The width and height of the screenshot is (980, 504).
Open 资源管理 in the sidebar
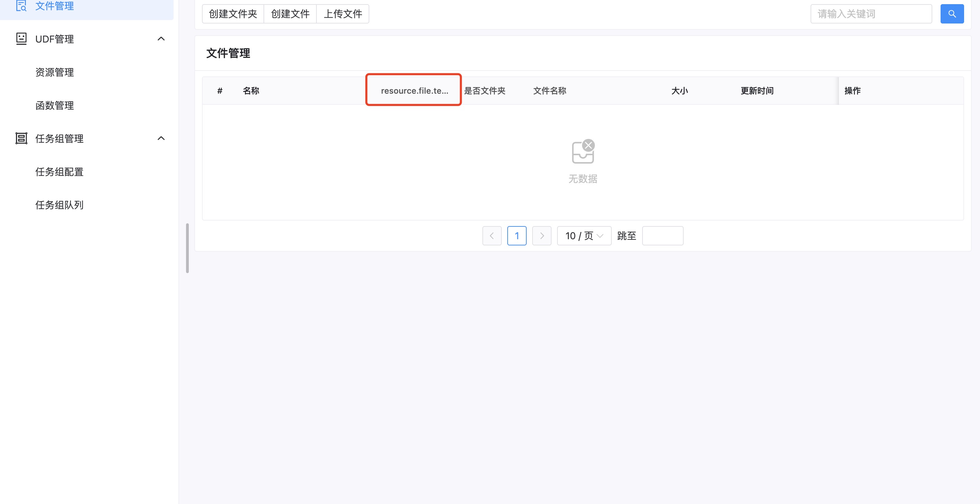tap(54, 72)
